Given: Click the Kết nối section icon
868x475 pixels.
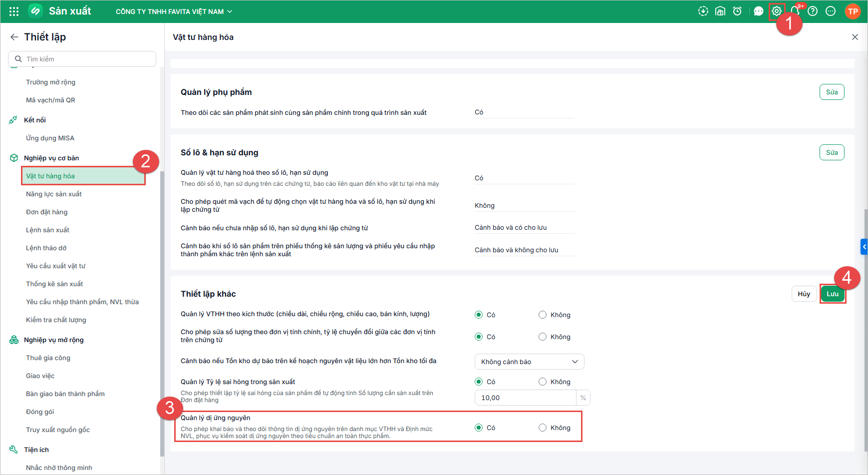Looking at the screenshot, I should [13, 120].
